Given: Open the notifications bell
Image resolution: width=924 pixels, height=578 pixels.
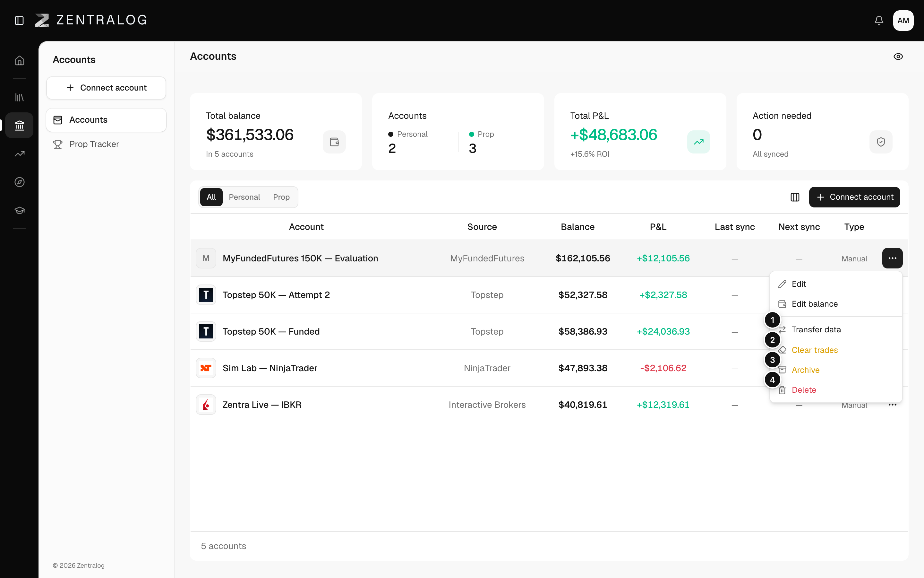Looking at the screenshot, I should 879,20.
